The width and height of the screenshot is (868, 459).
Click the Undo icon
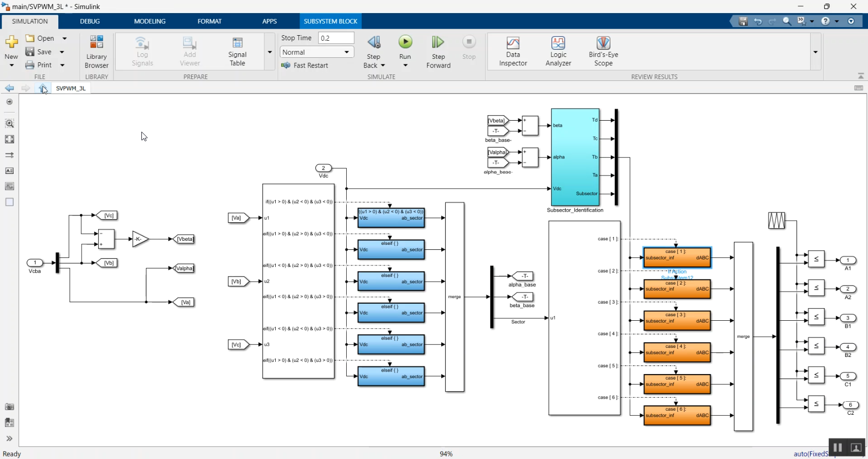click(758, 21)
